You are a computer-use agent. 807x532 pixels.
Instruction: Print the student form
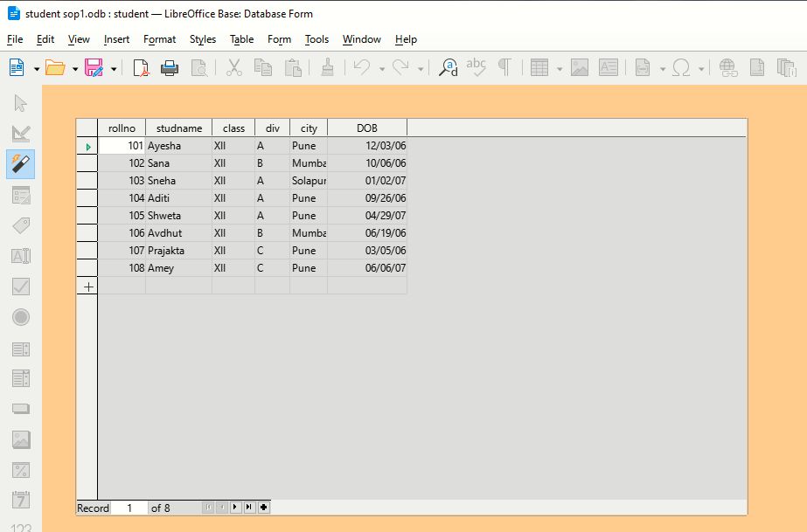click(170, 66)
